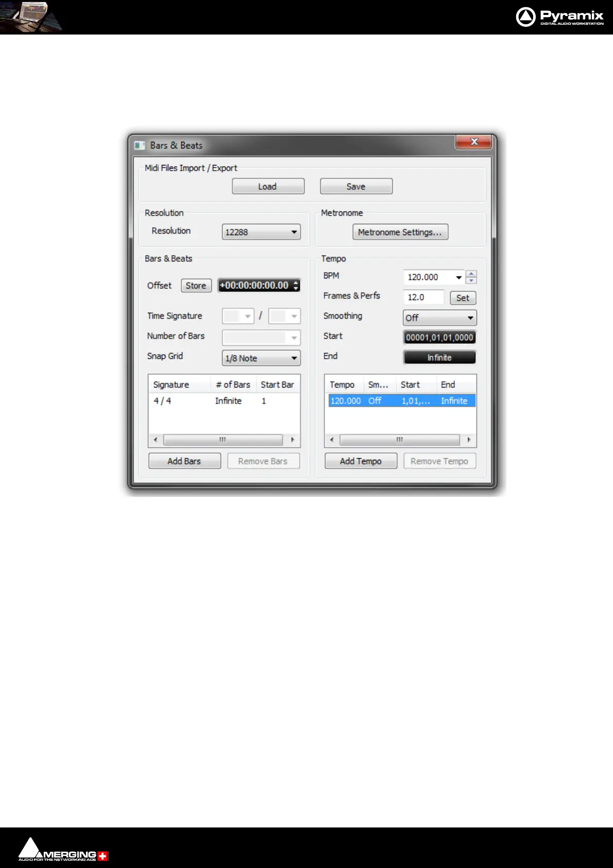This screenshot has height=868, width=613.
Task: Click the Signature column header
Action: click(180, 385)
